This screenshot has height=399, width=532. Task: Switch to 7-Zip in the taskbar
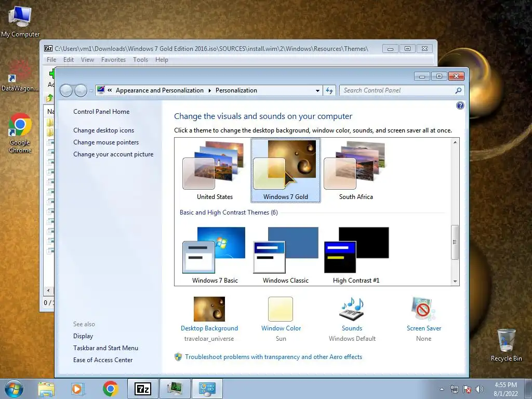[x=142, y=389]
